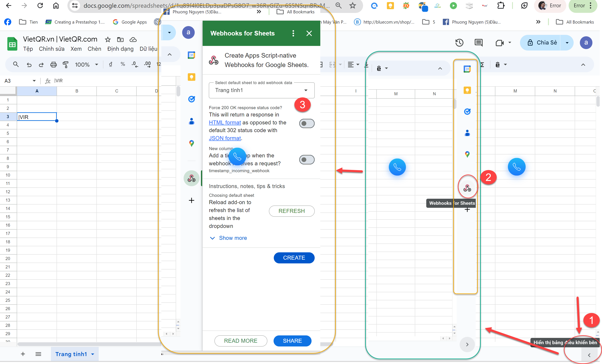
Task: Open the Định dạng menu
Action: pos(120,49)
